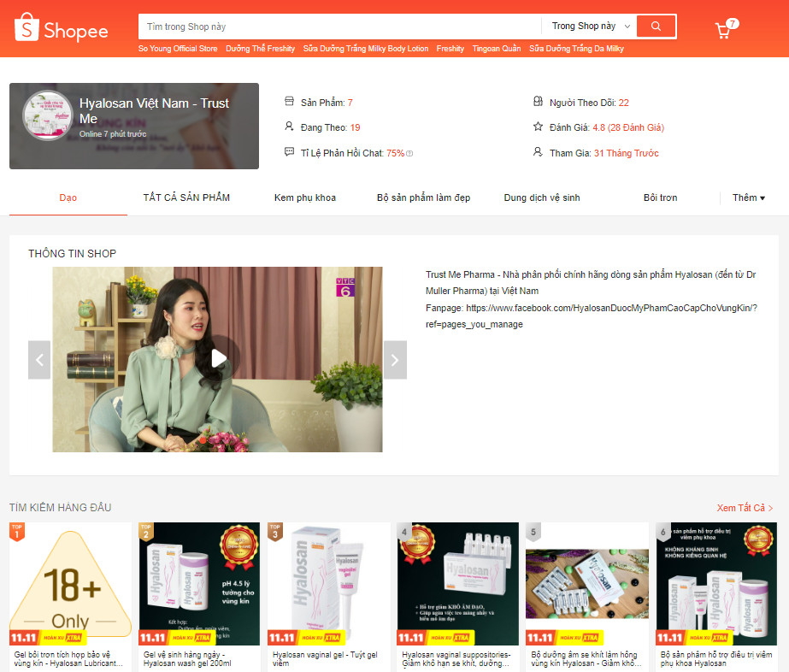The image size is (789, 672).
Task: Click the Shopee logo
Action: (x=61, y=27)
